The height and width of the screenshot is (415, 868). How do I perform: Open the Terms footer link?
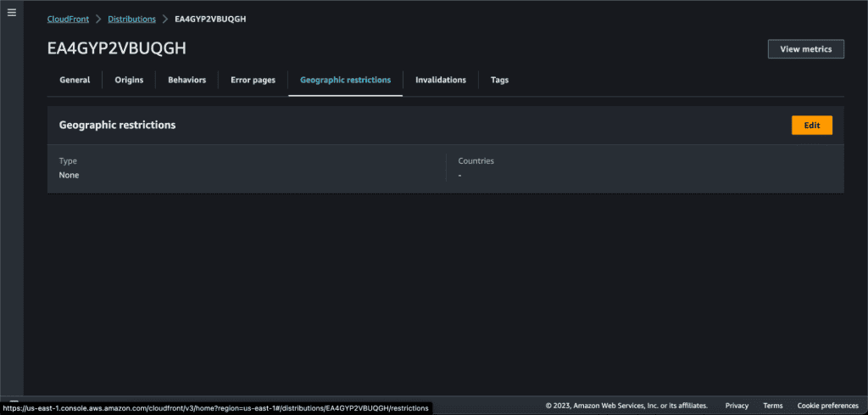tap(773, 406)
